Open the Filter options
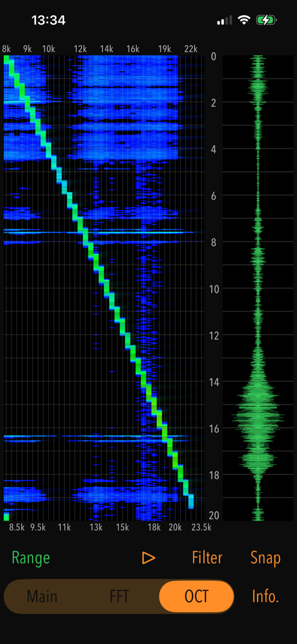The height and width of the screenshot is (644, 297). click(x=207, y=557)
